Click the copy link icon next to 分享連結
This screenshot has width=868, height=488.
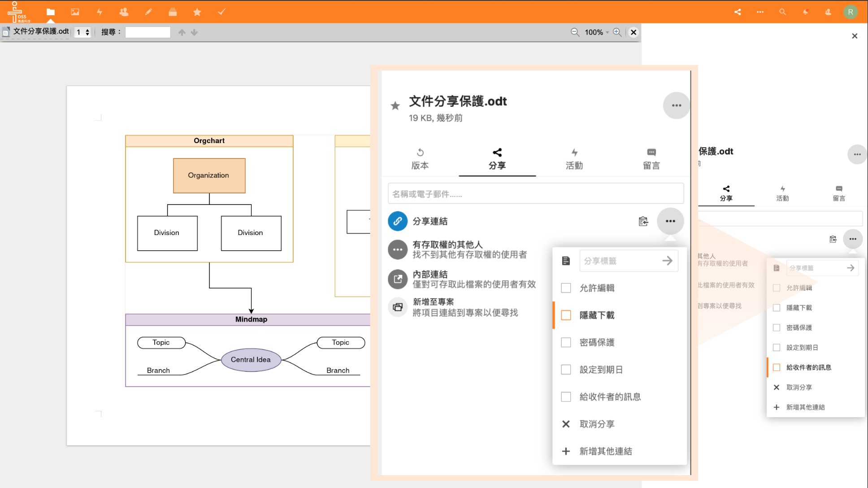643,221
